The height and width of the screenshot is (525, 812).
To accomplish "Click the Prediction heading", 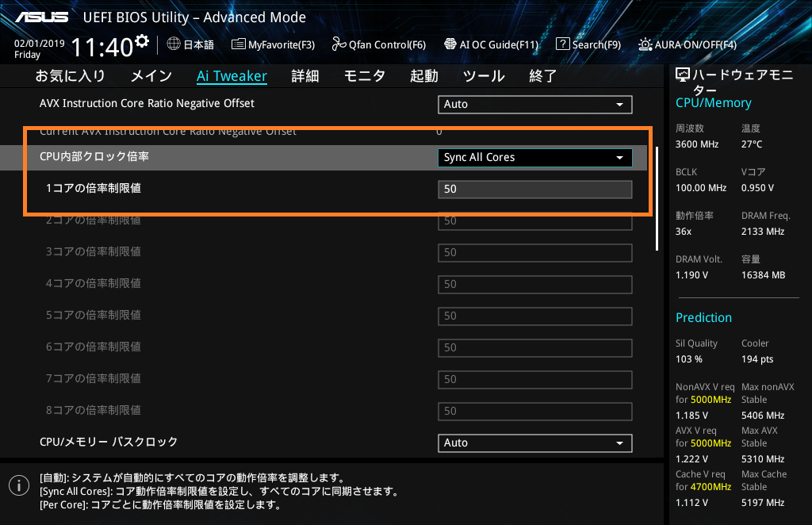I will click(x=703, y=317).
